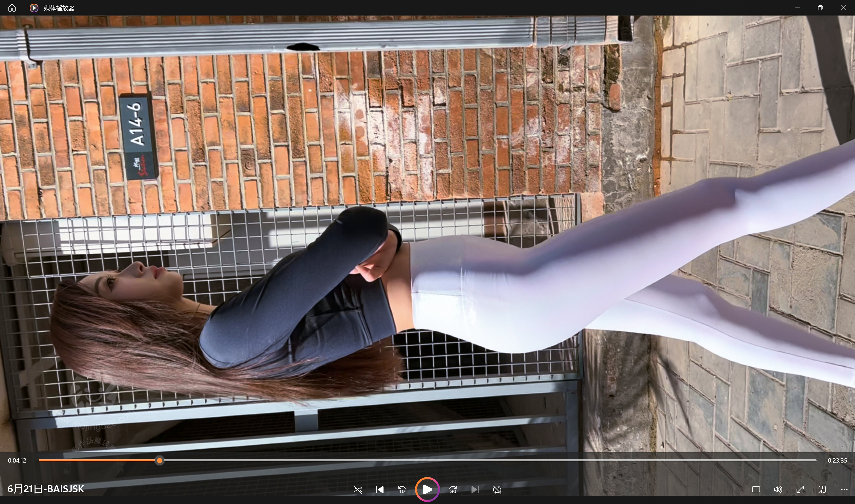Viewport: 855px width, 504px height.
Task: Seek to middle of progress bar
Action: [x=427, y=461]
